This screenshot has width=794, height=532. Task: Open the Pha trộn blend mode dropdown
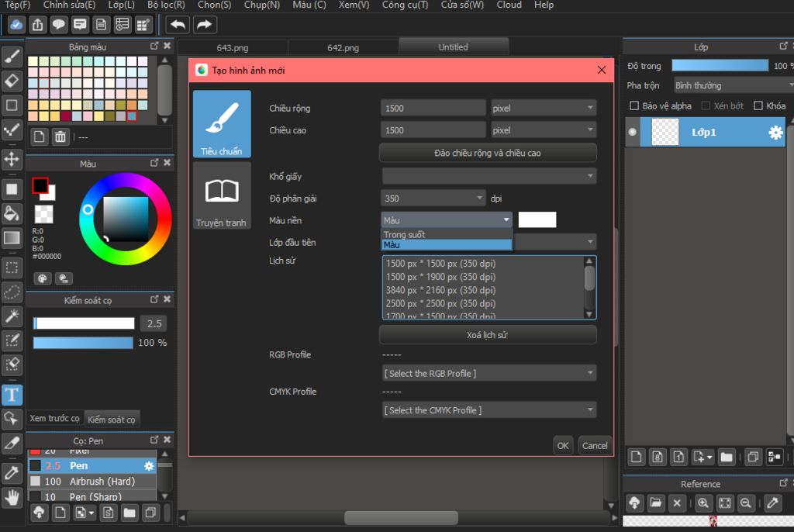click(x=734, y=85)
